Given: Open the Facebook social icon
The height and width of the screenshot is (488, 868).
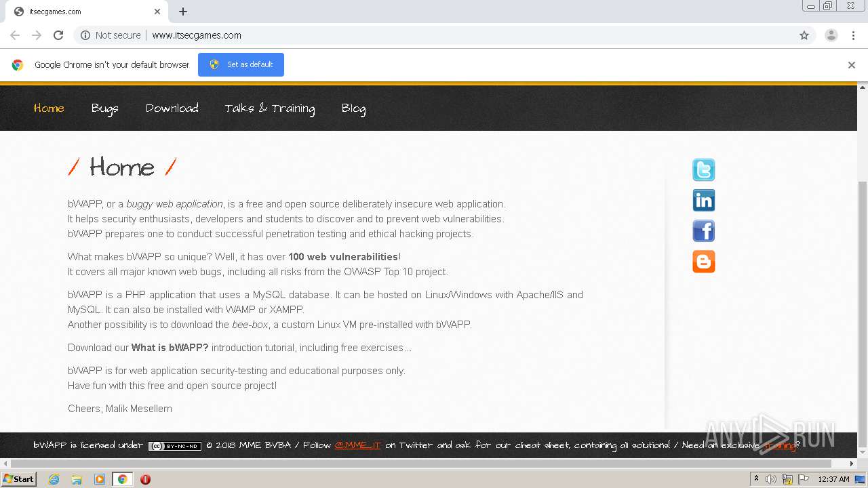Looking at the screenshot, I should click(703, 230).
